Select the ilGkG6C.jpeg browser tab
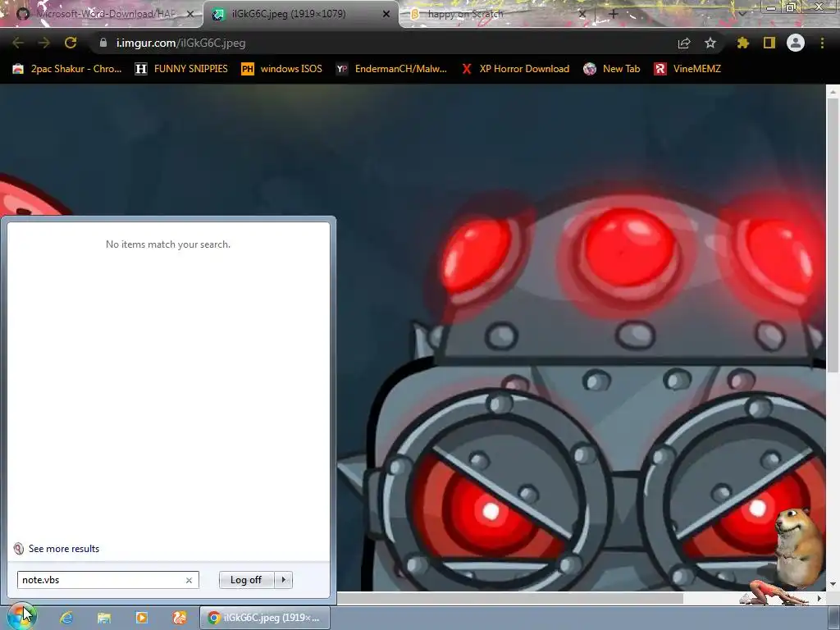 pyautogui.click(x=300, y=14)
